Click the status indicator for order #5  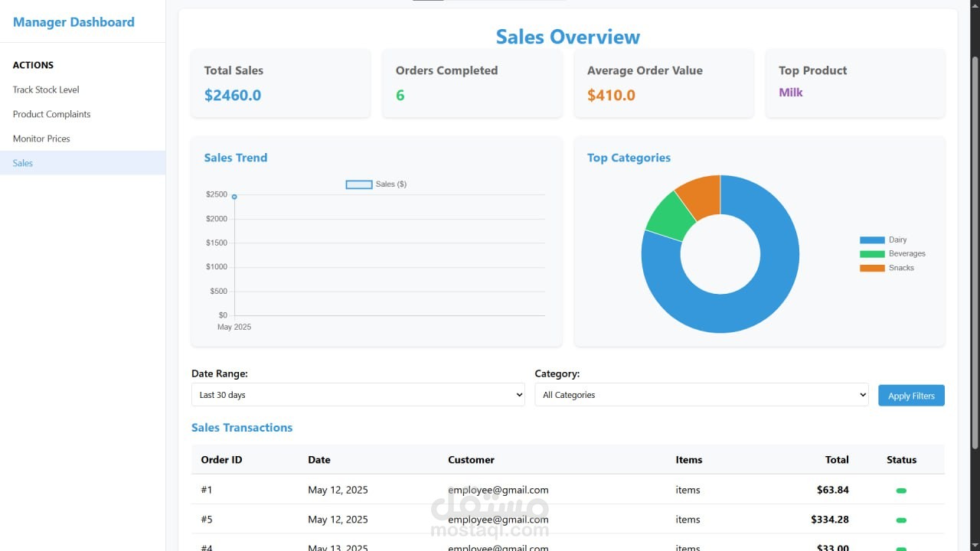click(x=901, y=520)
